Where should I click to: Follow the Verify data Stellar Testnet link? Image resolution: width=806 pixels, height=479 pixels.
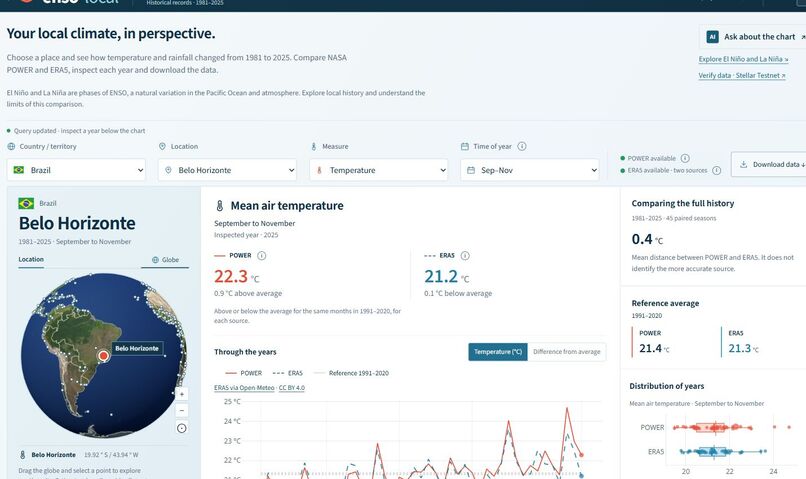coord(742,76)
